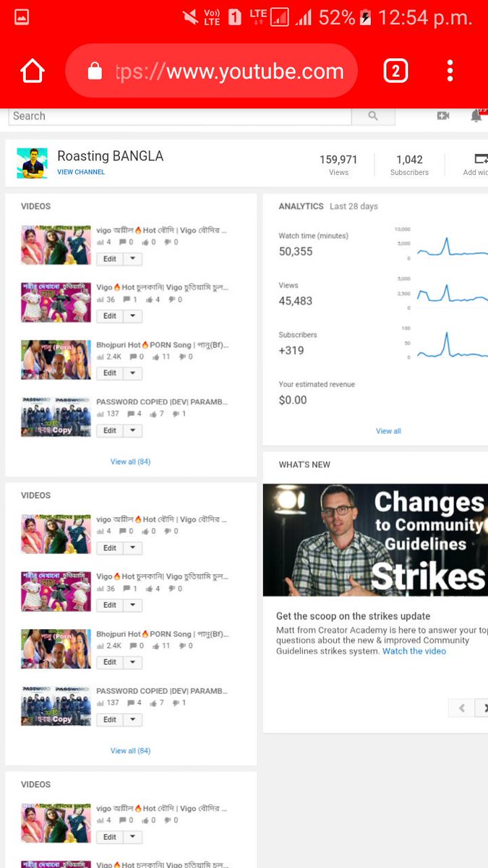Screen dimensions: 488x868
Task: Open Bhojpuri Hot video thumbnail in second widget
Action: pyautogui.click(x=56, y=649)
